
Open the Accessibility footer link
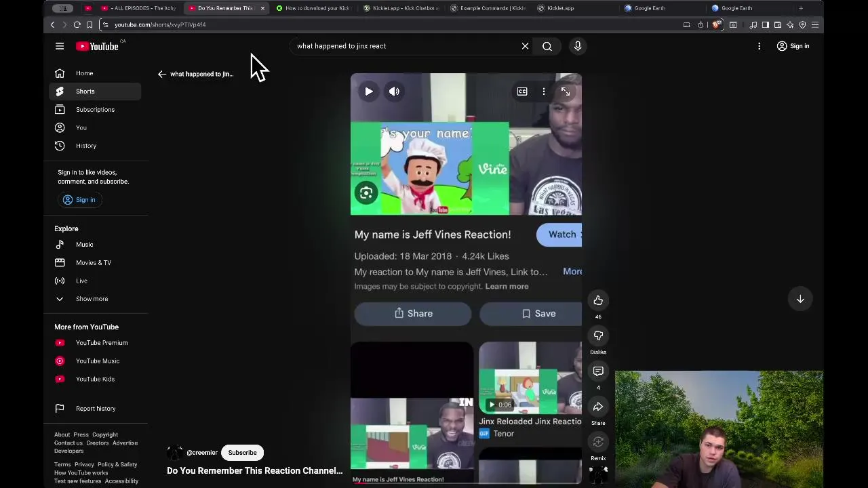click(121, 481)
